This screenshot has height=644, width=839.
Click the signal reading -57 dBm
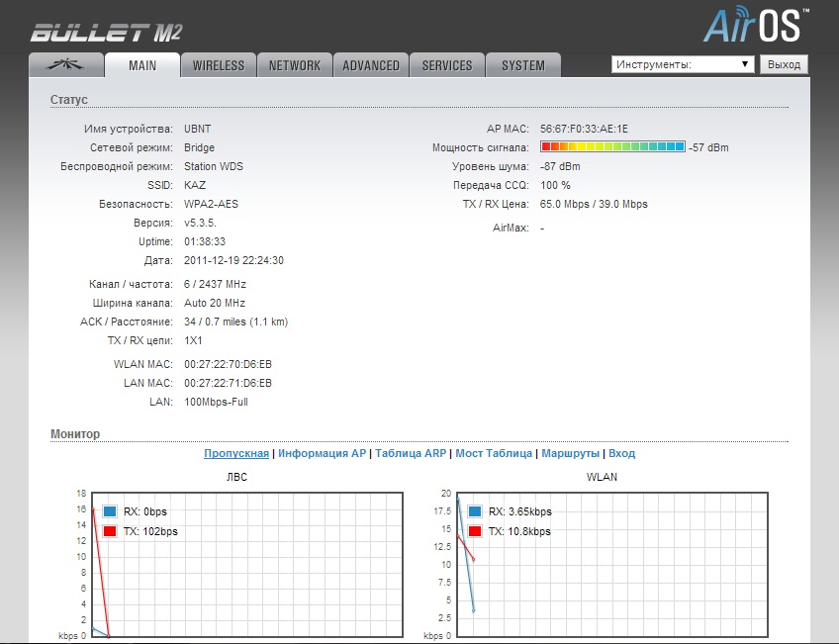tap(709, 147)
